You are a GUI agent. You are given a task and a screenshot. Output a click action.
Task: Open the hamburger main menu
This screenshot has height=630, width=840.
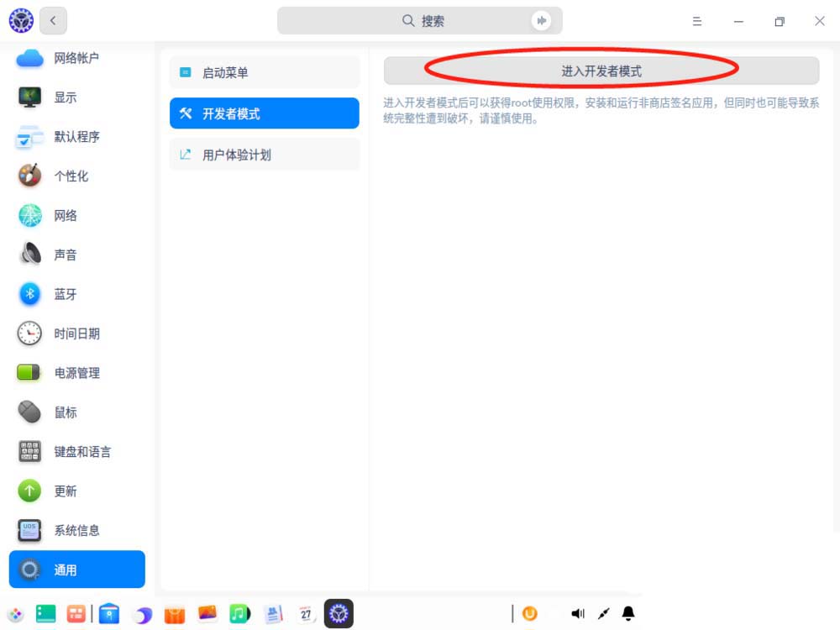(697, 21)
